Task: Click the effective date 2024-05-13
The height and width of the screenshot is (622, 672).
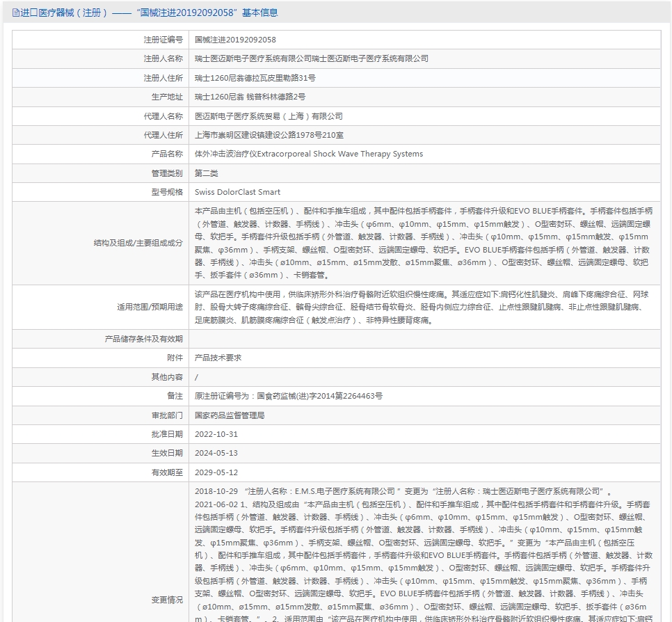Action: pos(216,453)
